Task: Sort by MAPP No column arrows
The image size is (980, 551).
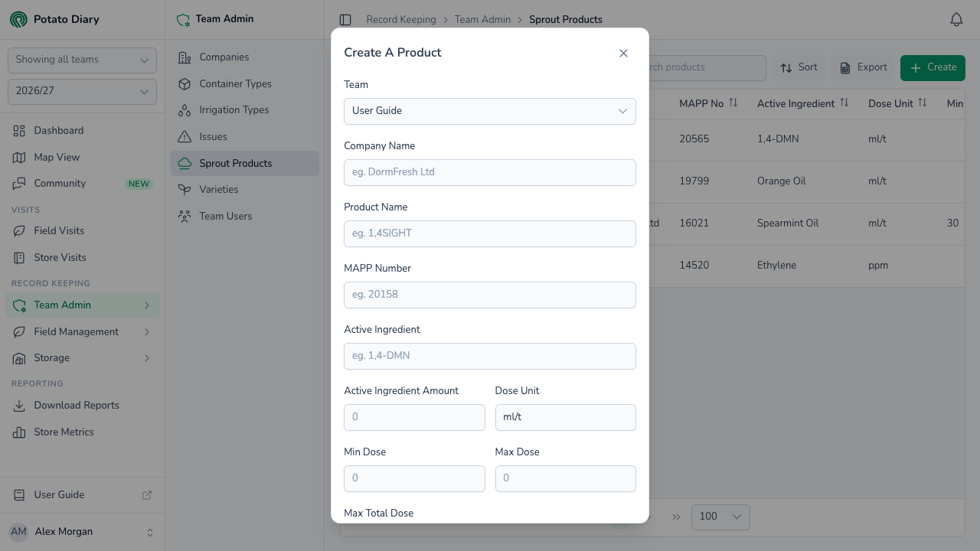Action: coord(733,103)
